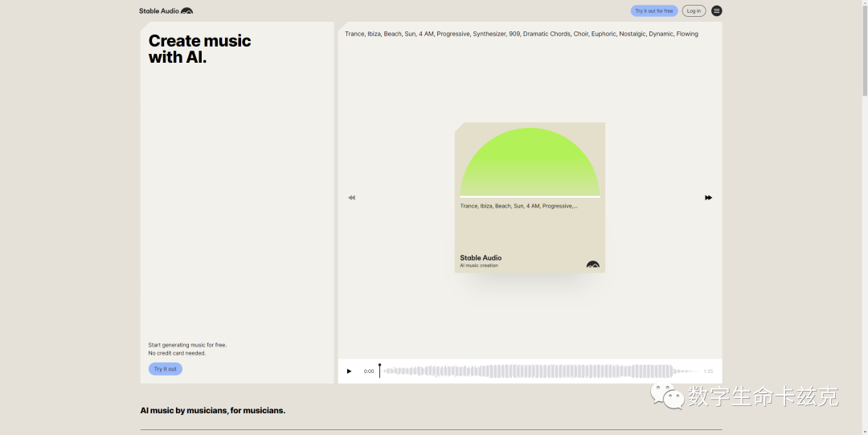Skip to the previous track

click(x=351, y=198)
